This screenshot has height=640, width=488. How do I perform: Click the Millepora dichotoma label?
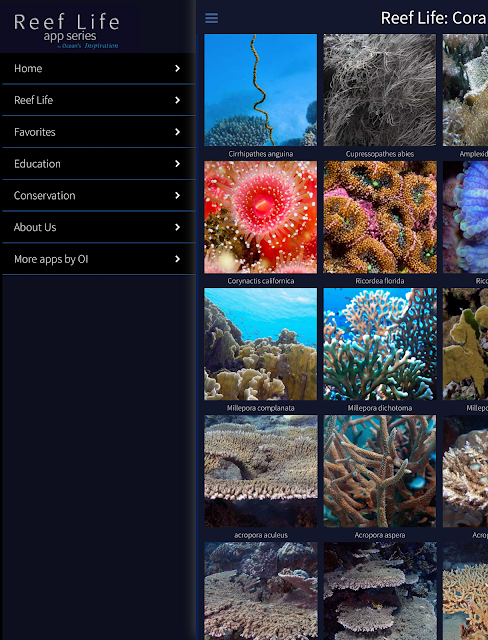[379, 408]
